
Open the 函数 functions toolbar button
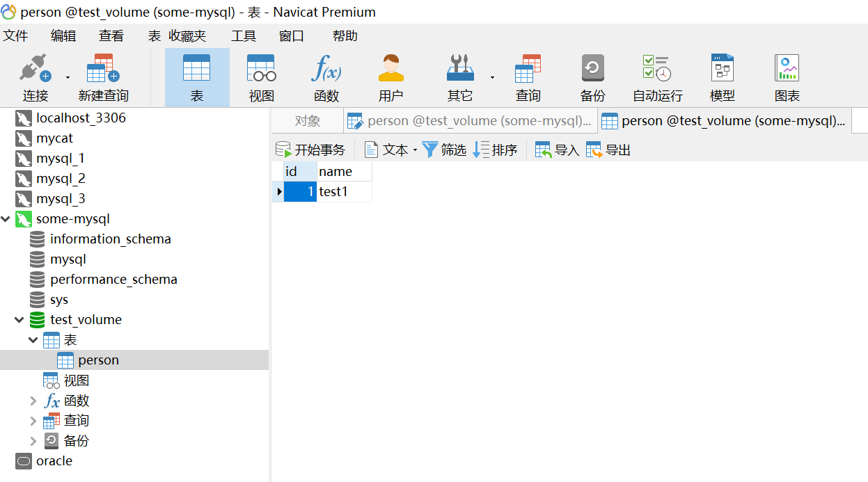point(326,78)
